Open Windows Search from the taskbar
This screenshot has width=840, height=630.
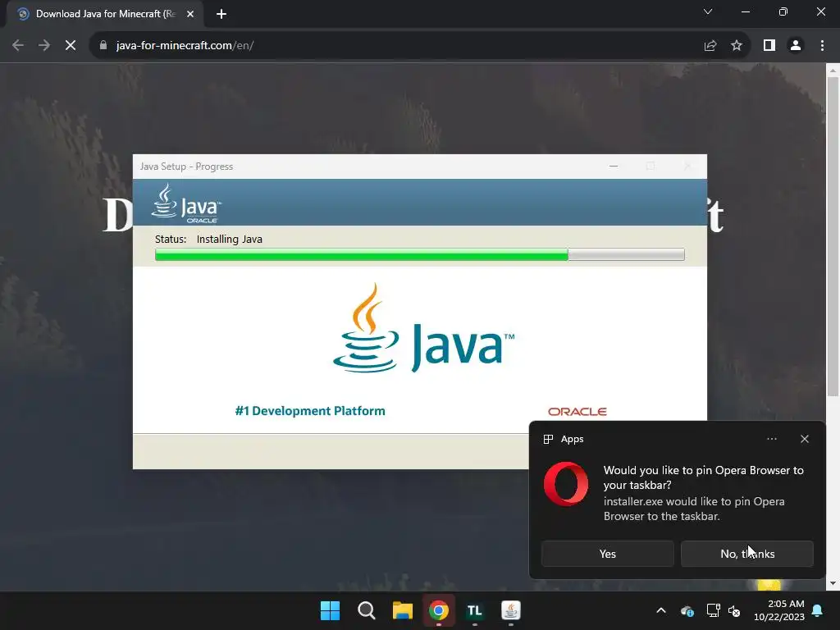[367, 610]
